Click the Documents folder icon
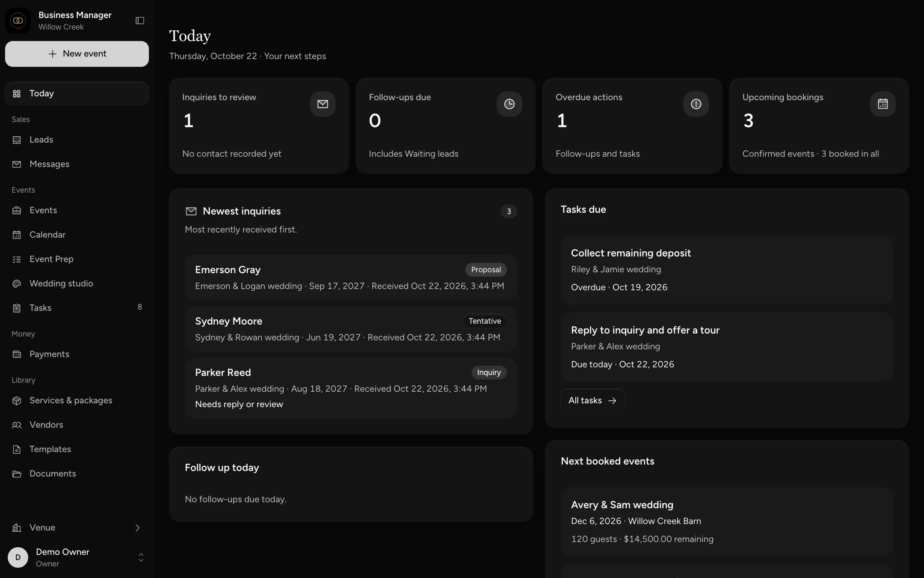This screenshot has height=578, width=924. 17,474
